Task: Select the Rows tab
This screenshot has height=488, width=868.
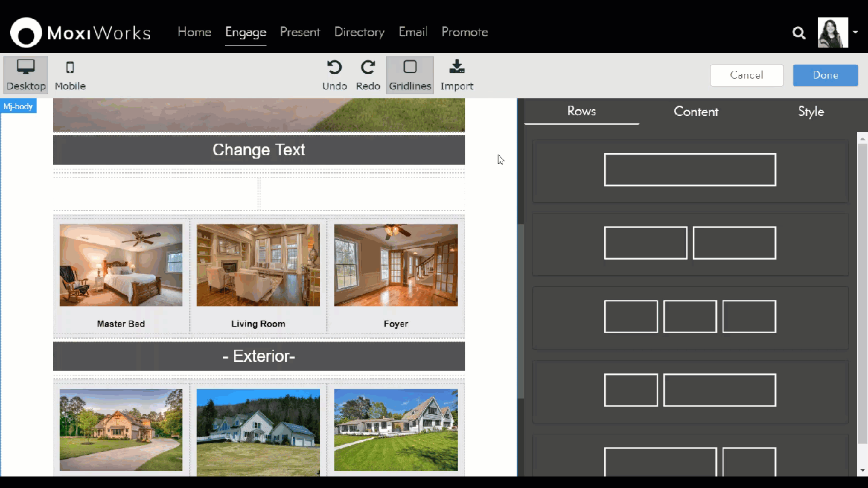Action: point(581,112)
